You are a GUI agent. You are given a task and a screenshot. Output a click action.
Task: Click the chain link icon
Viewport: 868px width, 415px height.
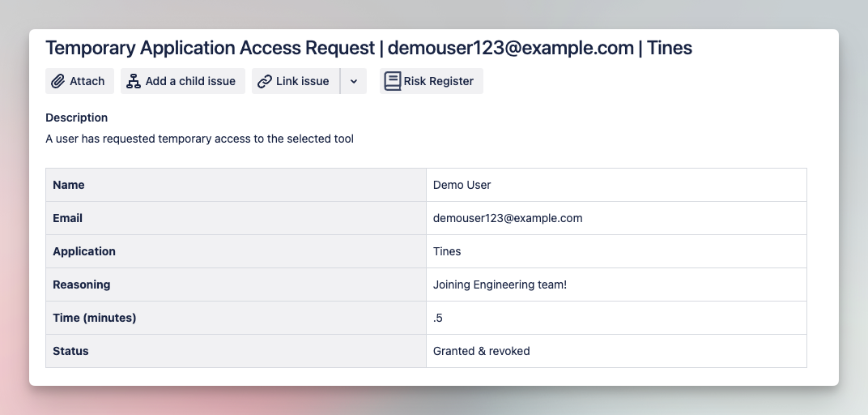click(x=265, y=81)
